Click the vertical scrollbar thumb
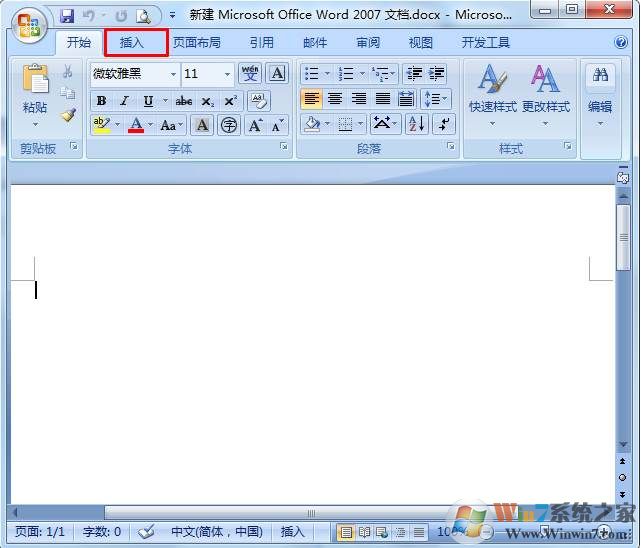643x548 pixels. pos(624,237)
